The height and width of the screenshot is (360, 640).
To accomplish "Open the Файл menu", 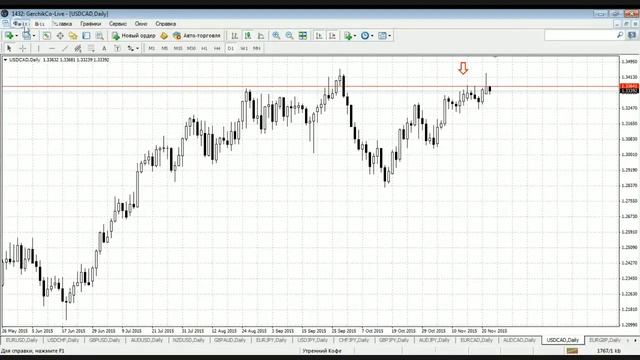I will (20, 24).
